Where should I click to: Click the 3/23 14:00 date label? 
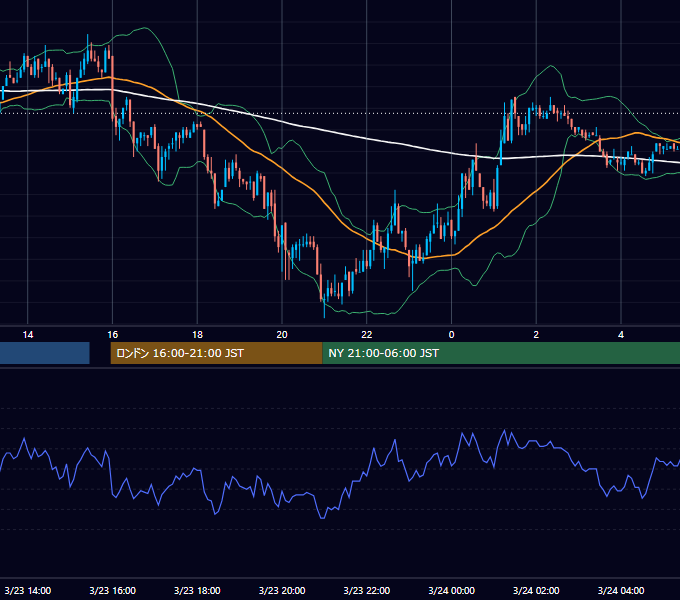pyautogui.click(x=28, y=590)
